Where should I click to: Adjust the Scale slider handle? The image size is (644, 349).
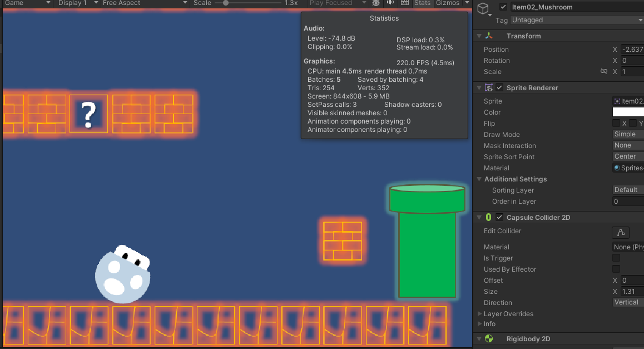[x=225, y=3]
